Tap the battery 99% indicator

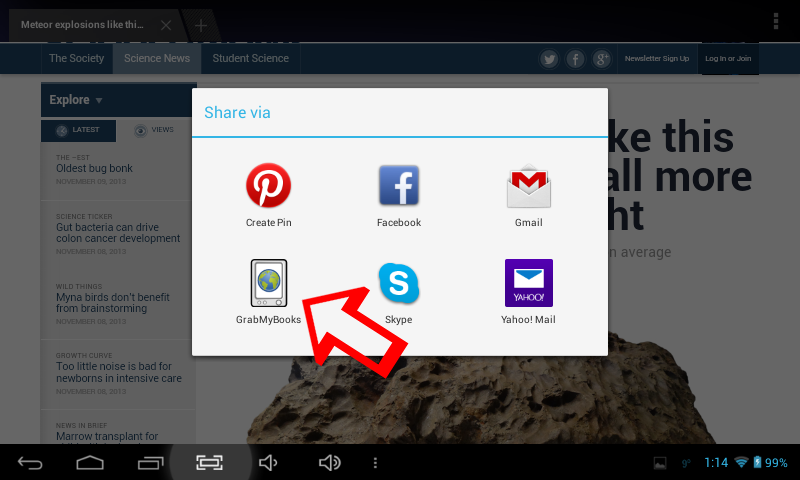[770, 462]
